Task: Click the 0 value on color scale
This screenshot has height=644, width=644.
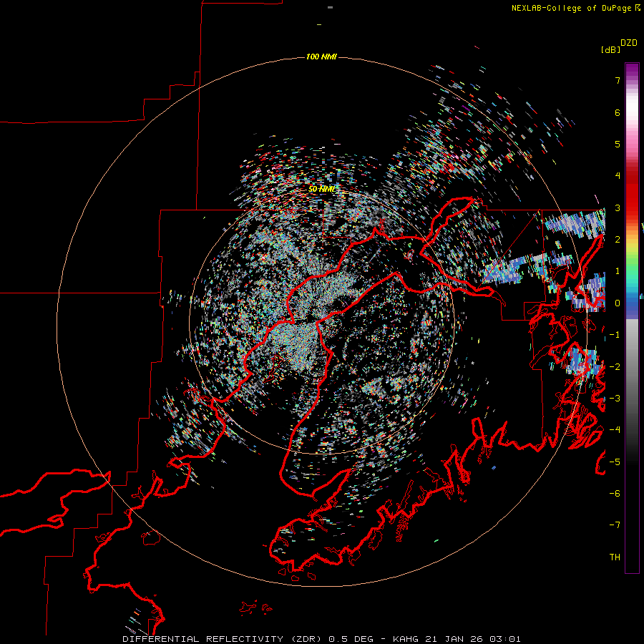Action: [618, 303]
